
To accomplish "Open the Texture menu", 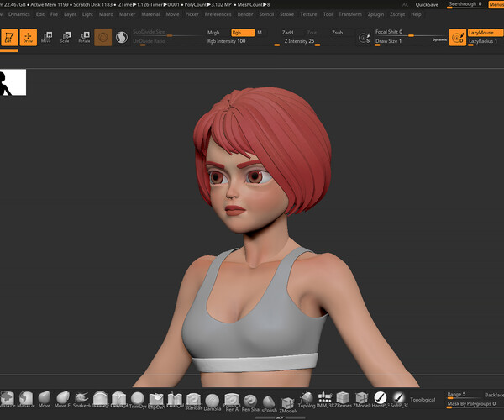I will (308, 14).
